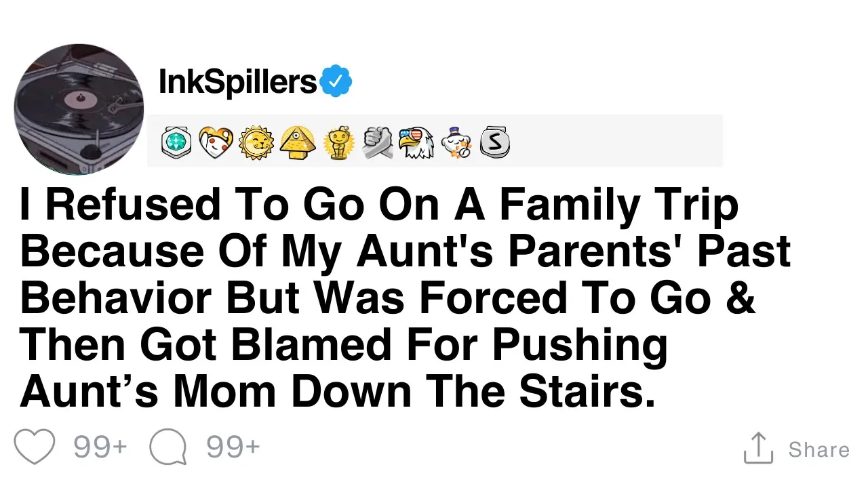The image size is (868, 488).
Task: Click the smiling sun award icon
Action: pos(256,142)
